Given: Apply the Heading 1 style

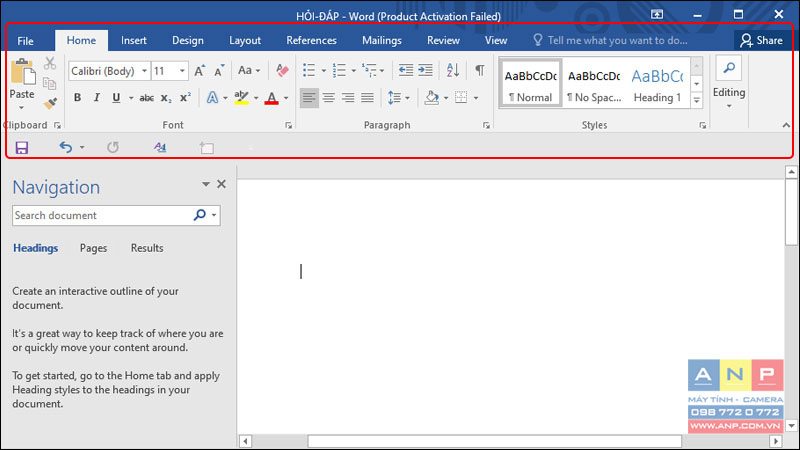Looking at the screenshot, I should 657,83.
